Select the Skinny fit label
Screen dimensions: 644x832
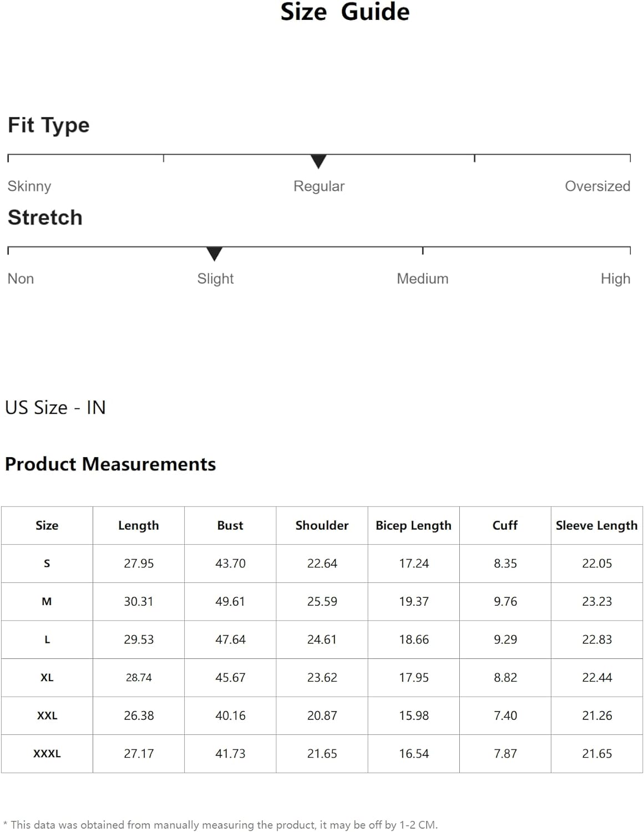coord(29,186)
